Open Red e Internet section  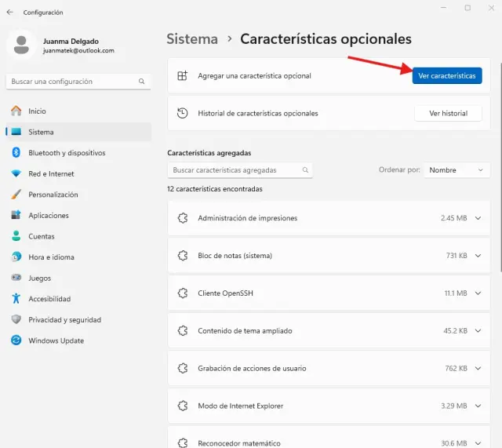(x=51, y=173)
